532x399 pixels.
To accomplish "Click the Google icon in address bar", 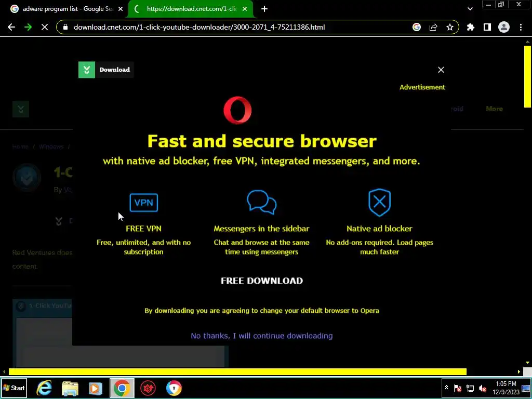I will (x=417, y=27).
